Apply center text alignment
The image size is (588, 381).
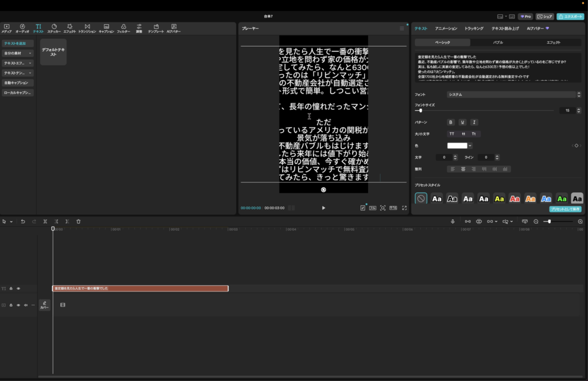point(463,169)
